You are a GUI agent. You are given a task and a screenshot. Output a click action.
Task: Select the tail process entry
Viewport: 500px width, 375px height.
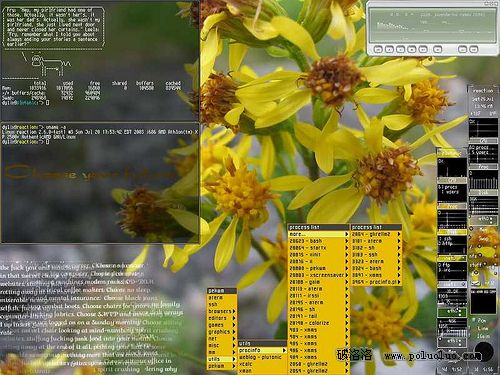coord(318,316)
